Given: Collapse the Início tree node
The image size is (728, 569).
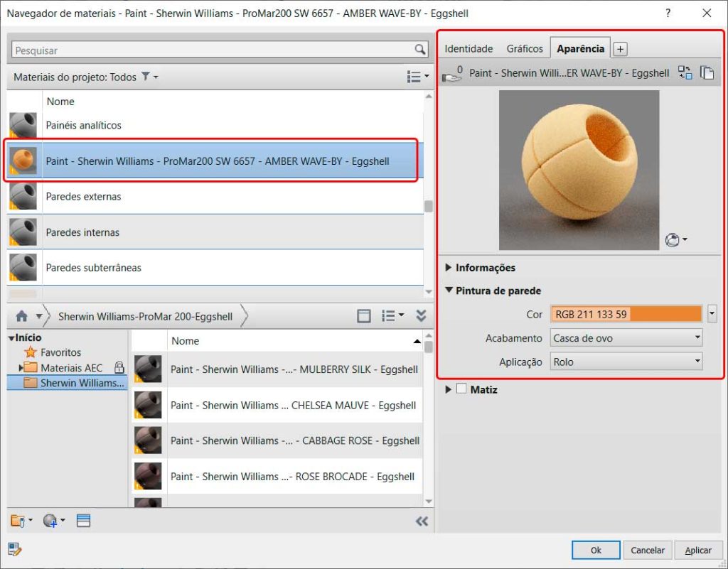Looking at the screenshot, I should point(11,338).
